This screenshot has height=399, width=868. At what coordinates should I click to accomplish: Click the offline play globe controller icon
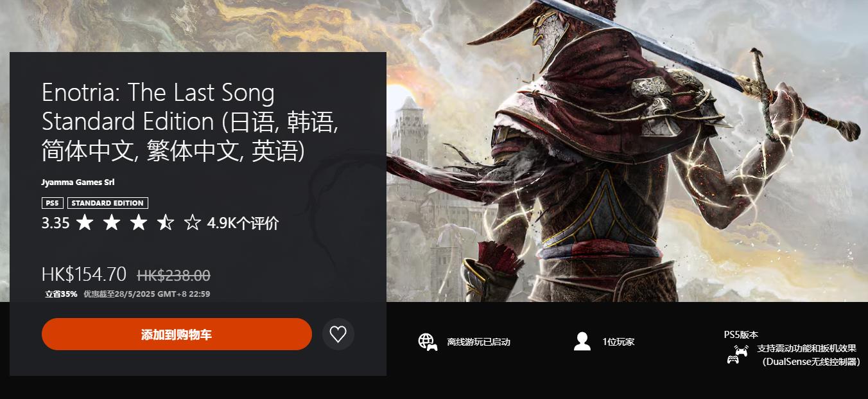point(428,342)
